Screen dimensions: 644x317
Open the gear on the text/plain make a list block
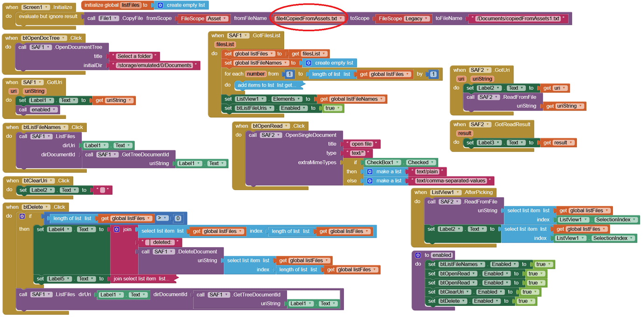(x=370, y=172)
